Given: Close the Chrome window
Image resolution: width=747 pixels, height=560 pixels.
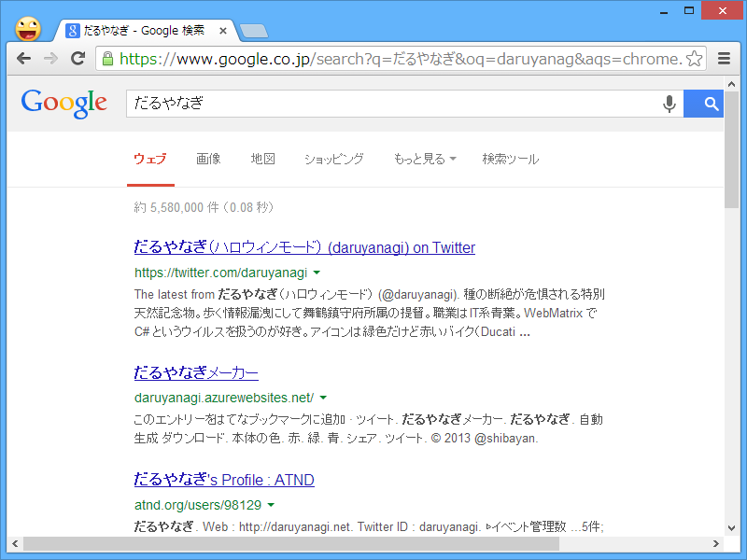Looking at the screenshot, I should click(723, 10).
